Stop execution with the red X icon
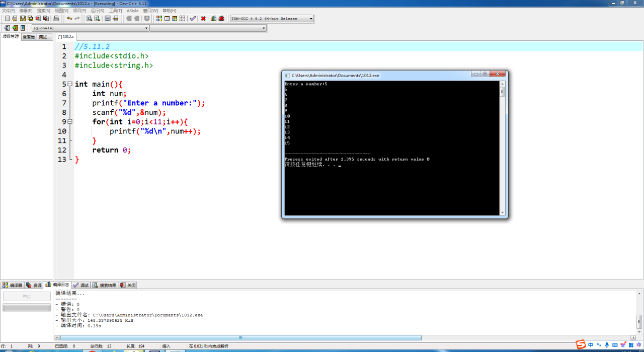644x352 pixels. tap(203, 19)
